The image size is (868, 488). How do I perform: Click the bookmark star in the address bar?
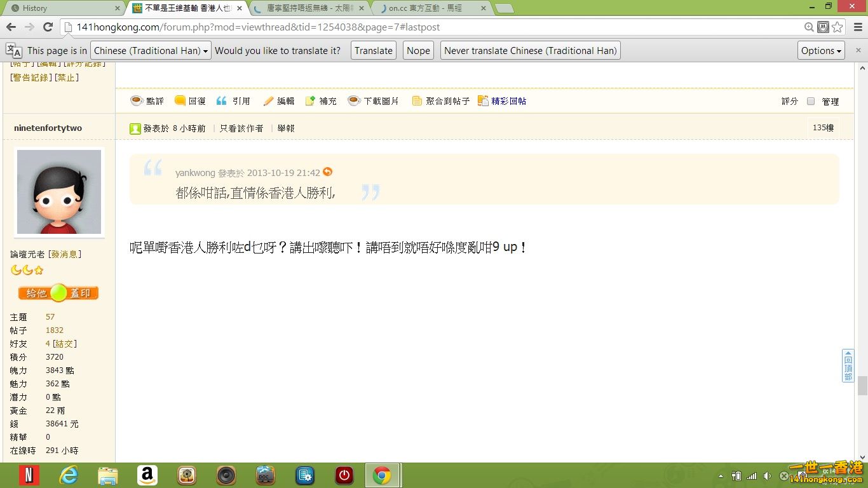[838, 28]
